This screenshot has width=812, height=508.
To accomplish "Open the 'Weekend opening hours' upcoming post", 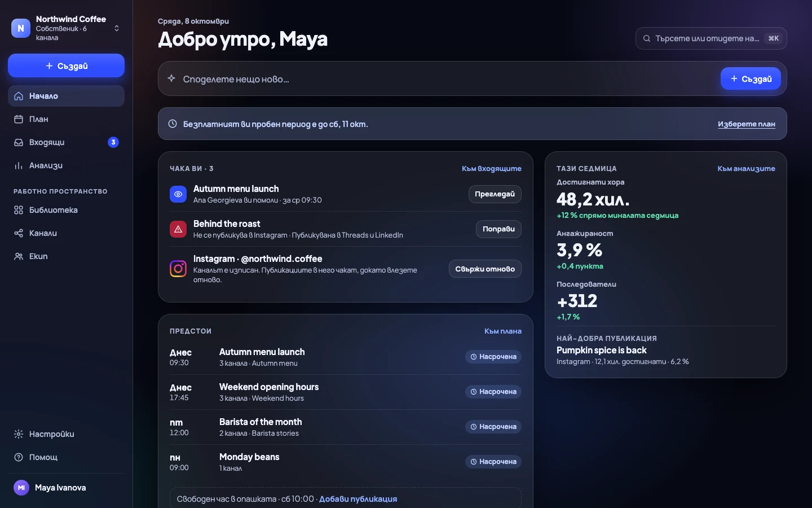I will 346,392.
